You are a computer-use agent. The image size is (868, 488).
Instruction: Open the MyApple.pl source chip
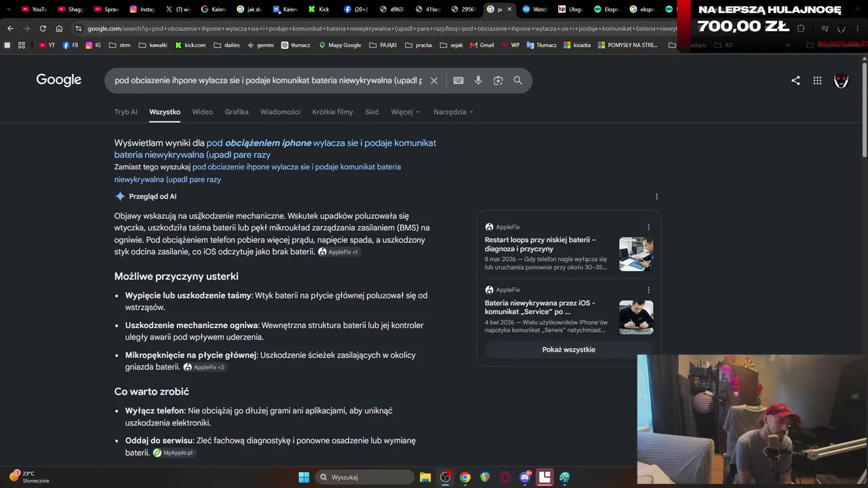tap(174, 453)
